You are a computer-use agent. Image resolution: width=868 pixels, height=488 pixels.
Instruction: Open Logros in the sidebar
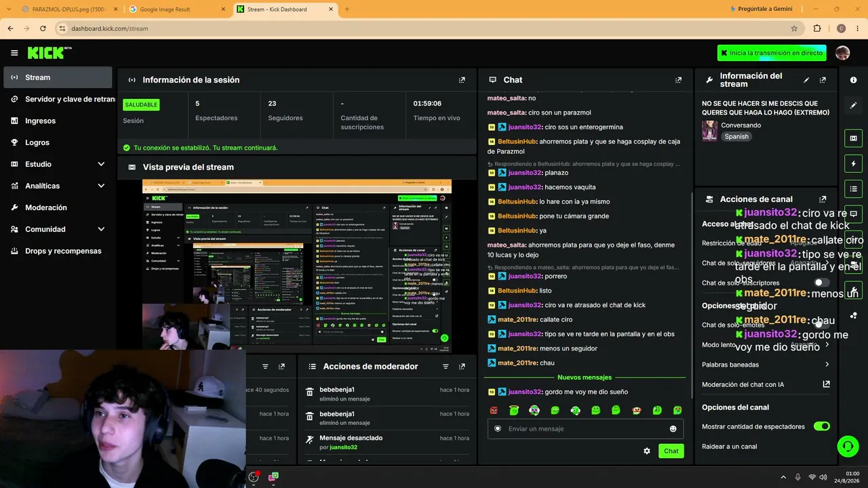coord(58,142)
